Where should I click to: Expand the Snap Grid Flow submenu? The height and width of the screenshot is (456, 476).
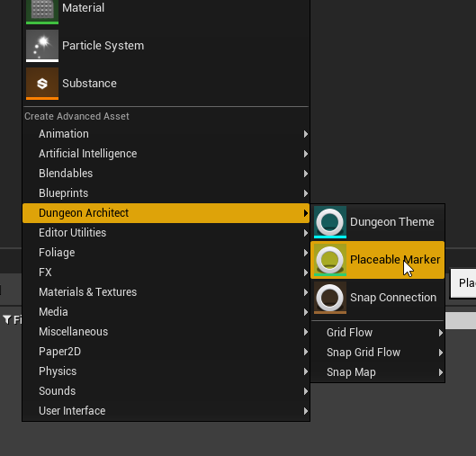378,353
